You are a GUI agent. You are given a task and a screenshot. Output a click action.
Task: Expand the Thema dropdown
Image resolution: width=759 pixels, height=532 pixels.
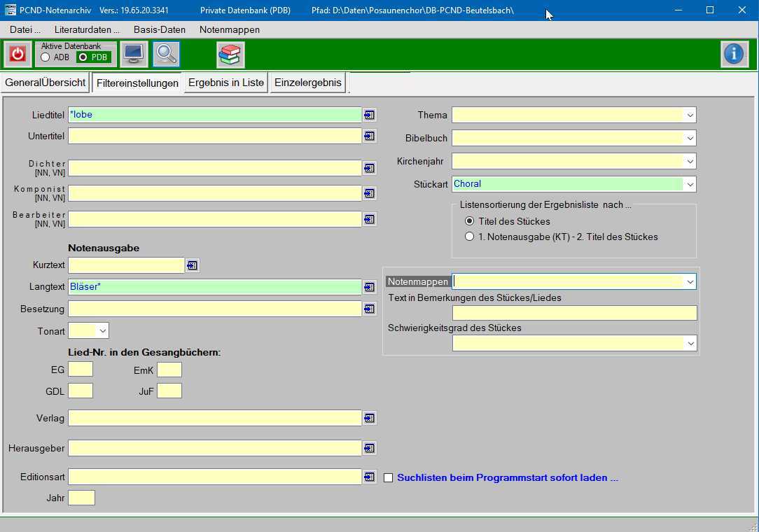point(690,115)
